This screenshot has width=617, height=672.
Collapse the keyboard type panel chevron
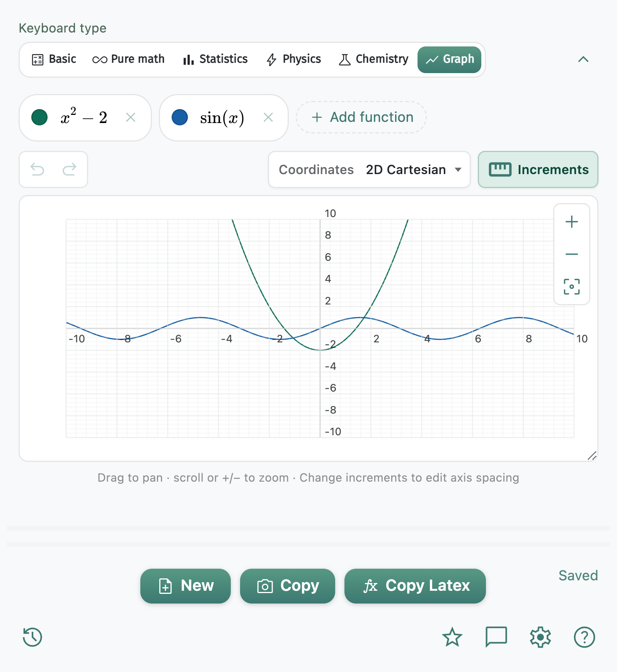(583, 59)
